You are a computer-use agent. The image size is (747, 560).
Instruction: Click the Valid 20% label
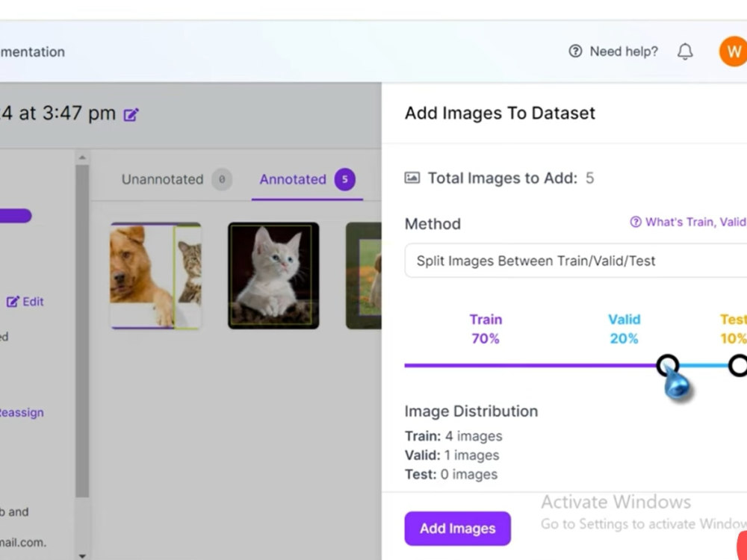[624, 329]
